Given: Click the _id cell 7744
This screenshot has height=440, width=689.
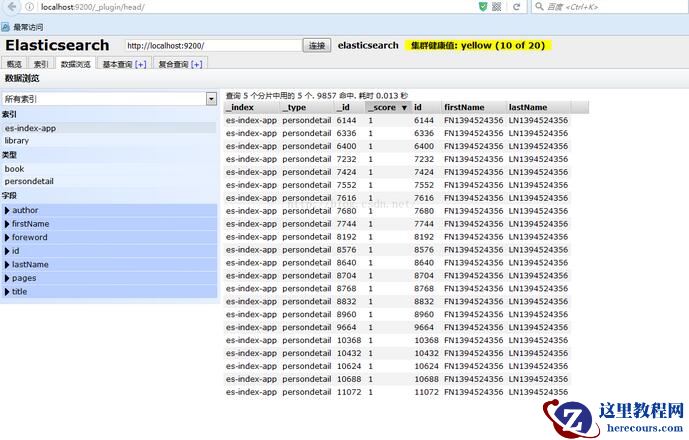Looking at the screenshot, I should coord(346,224).
